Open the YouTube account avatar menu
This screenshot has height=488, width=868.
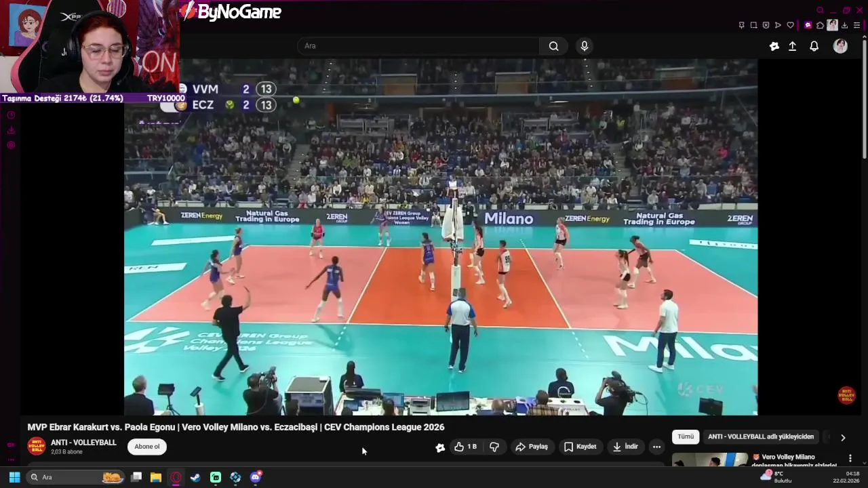pos(840,46)
